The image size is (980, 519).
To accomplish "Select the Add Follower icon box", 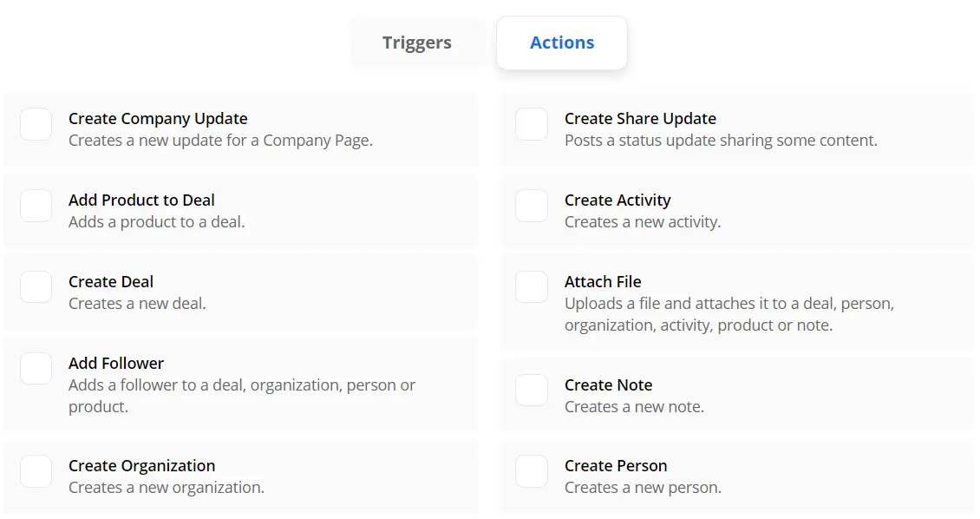I will point(36,368).
